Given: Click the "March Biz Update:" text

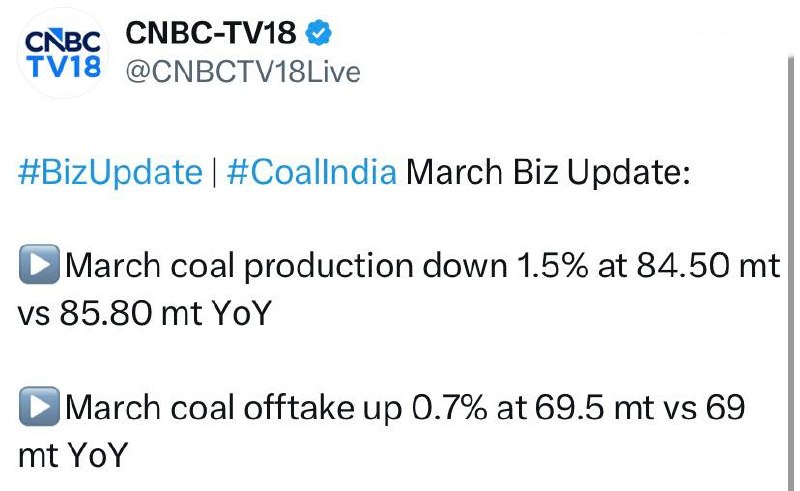Looking at the screenshot, I should click(549, 172).
